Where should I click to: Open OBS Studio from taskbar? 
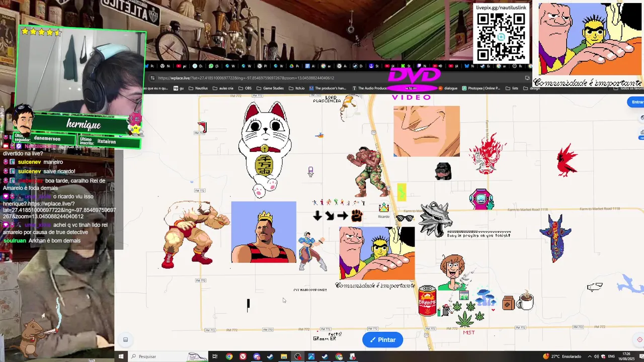point(298,356)
